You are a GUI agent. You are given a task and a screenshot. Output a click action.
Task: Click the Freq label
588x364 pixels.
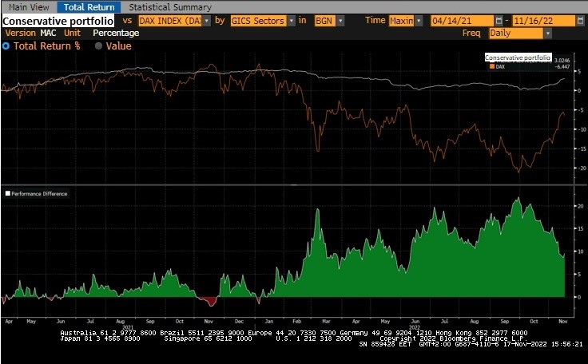click(x=471, y=33)
